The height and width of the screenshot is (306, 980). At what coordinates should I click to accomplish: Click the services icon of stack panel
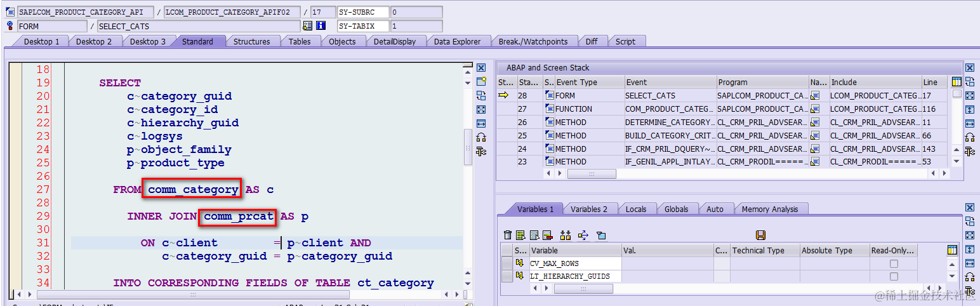point(970,150)
